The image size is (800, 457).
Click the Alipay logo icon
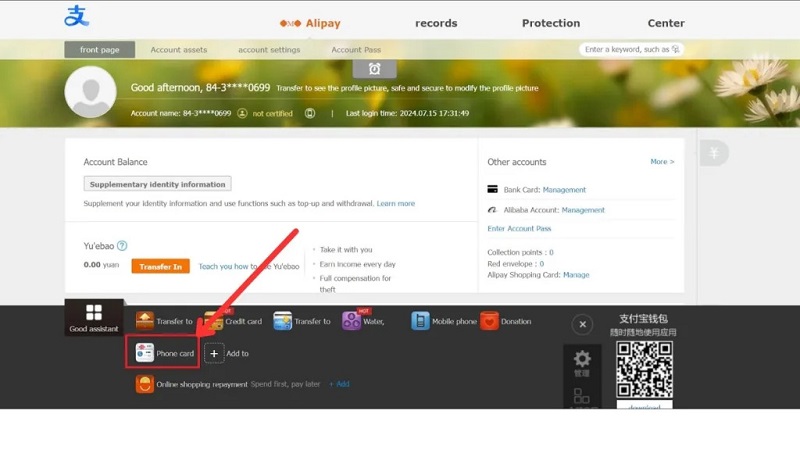coord(77,16)
